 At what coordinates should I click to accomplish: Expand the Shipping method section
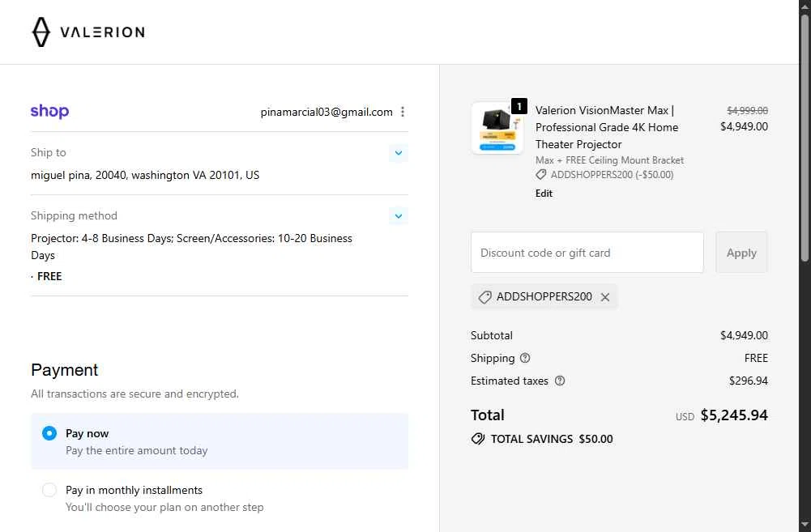coord(399,216)
